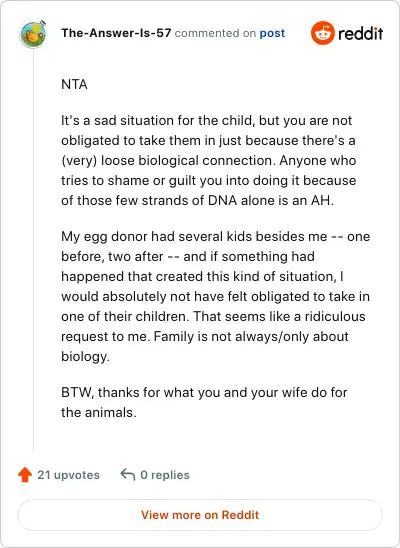Click the Reddit Snoo logo icon
Image resolution: width=400 pixels, height=548 pixels.
pyautogui.click(x=323, y=33)
